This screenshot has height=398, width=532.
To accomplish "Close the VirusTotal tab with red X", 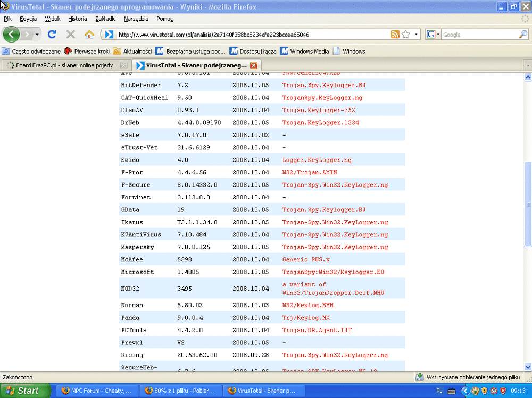I will 253,65.
